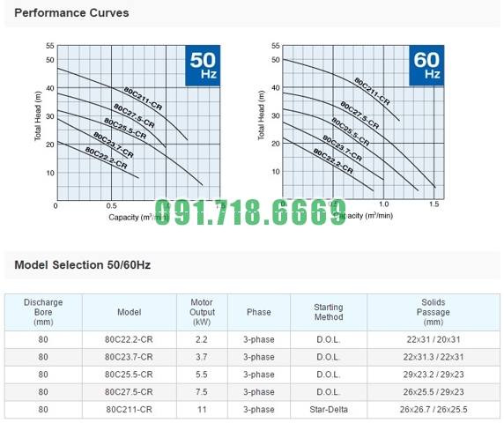This screenshot has height=423, width=504.
Task: Select the 80C23.7-CR model cell
Action: [x=129, y=357]
